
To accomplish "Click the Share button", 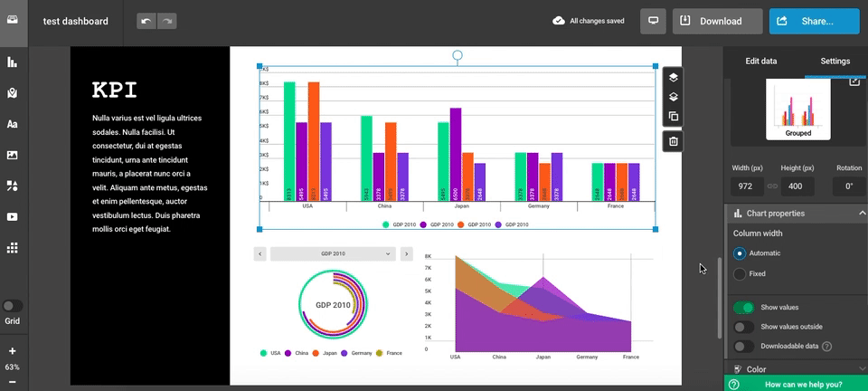I will pos(814,21).
